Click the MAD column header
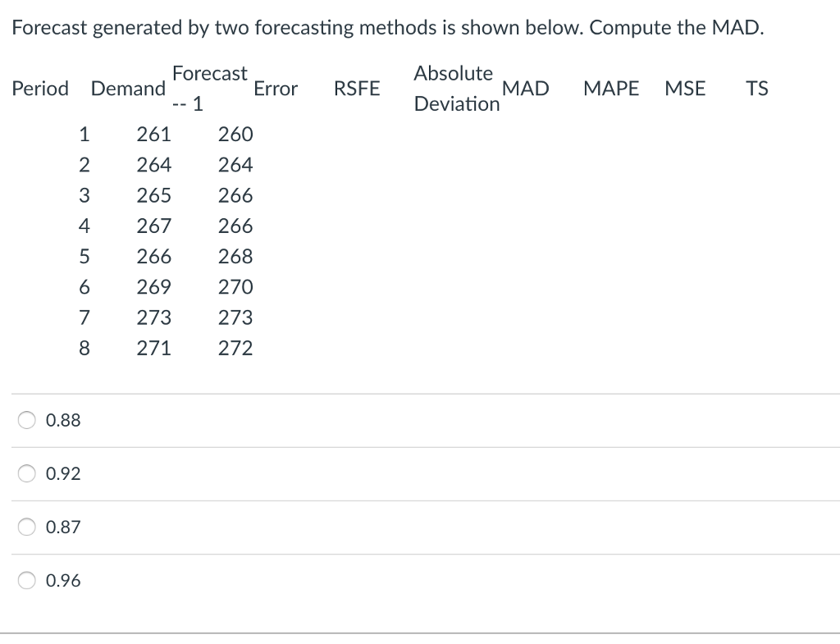This screenshot has width=840, height=644. tap(525, 89)
